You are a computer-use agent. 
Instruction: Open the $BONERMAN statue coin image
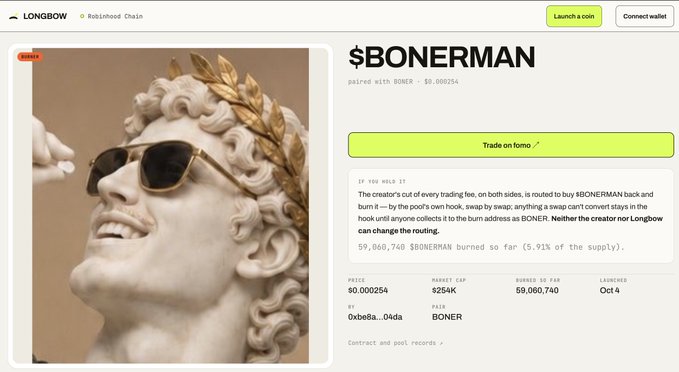click(x=170, y=205)
